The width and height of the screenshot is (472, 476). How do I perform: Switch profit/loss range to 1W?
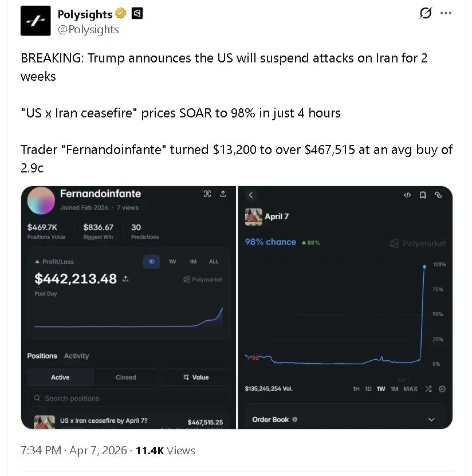pyautogui.click(x=172, y=262)
